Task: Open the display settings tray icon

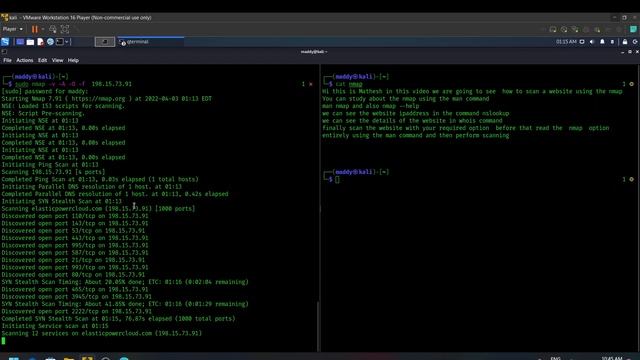Action: 582,42
